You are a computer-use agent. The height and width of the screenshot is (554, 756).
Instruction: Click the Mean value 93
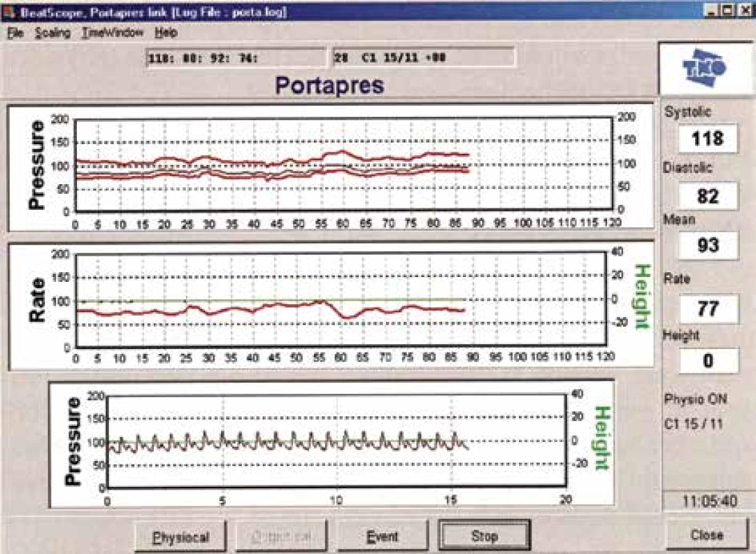tap(707, 245)
